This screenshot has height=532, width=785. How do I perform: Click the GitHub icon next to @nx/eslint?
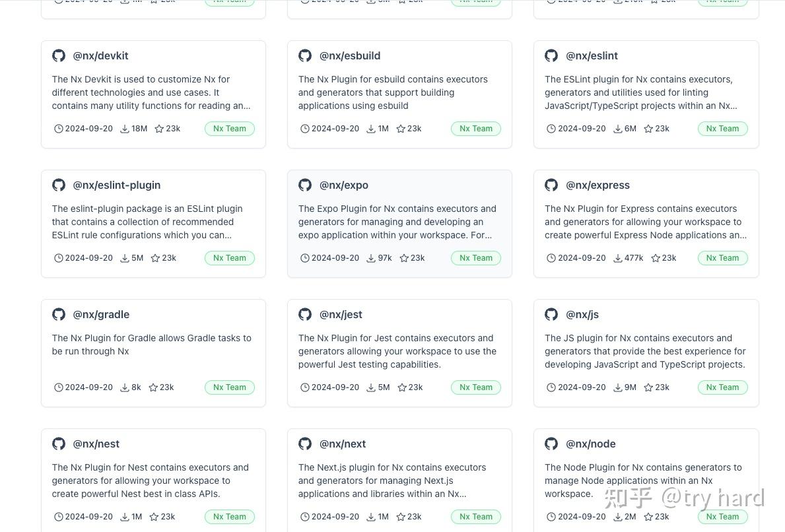[551, 55]
